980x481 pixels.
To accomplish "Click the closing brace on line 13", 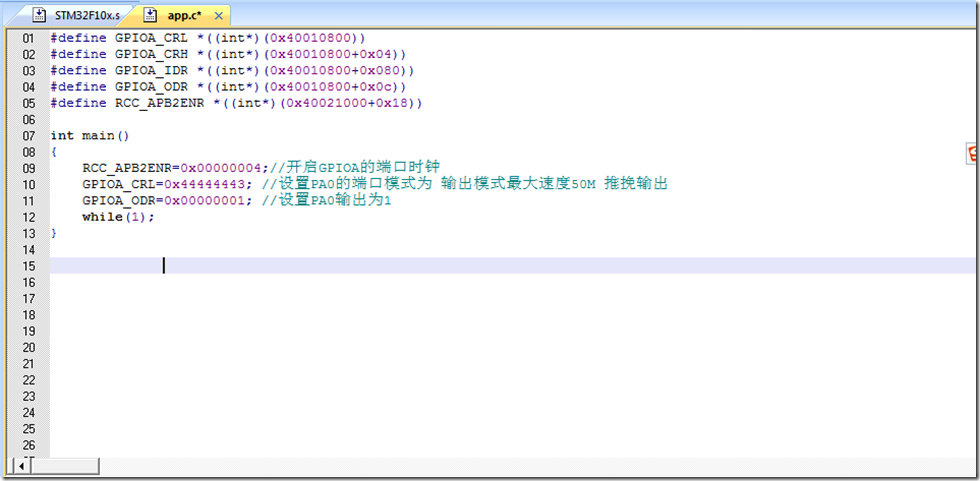I will pyautogui.click(x=54, y=233).
